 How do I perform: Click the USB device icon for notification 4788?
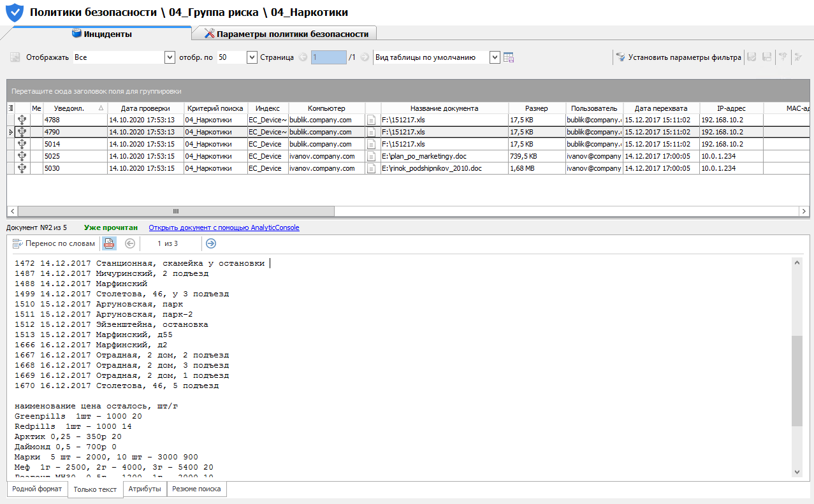point(22,119)
